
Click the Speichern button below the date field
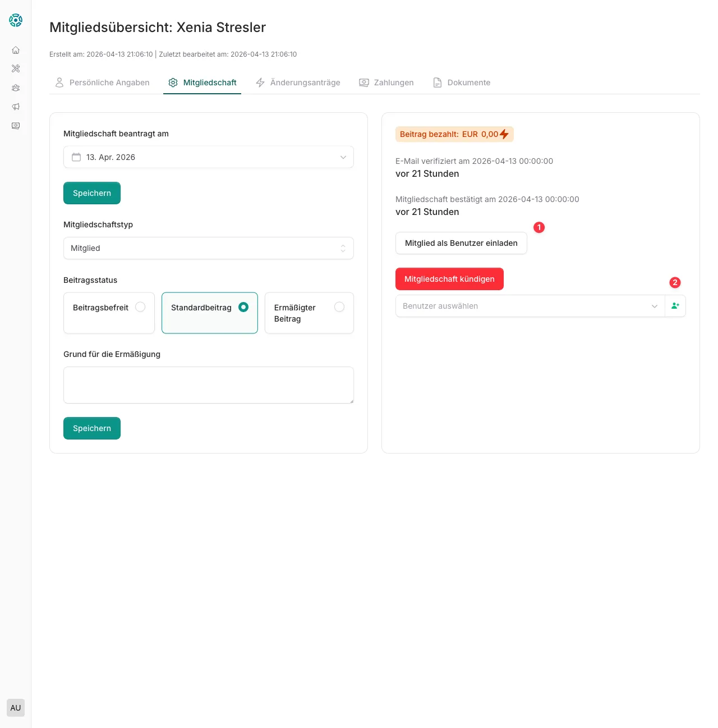point(92,193)
